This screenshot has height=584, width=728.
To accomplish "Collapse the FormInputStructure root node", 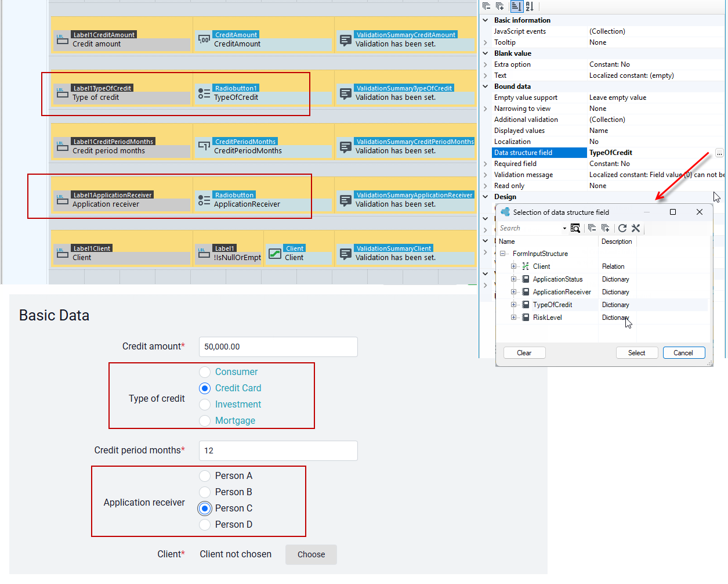I will 502,254.
